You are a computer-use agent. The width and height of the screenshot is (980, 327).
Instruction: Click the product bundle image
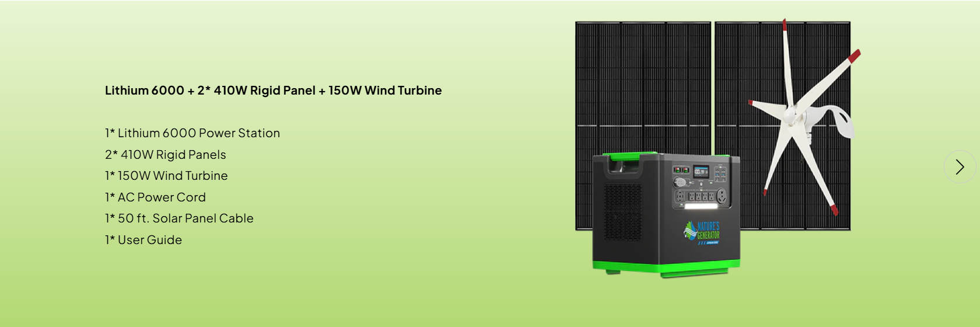tap(717, 148)
